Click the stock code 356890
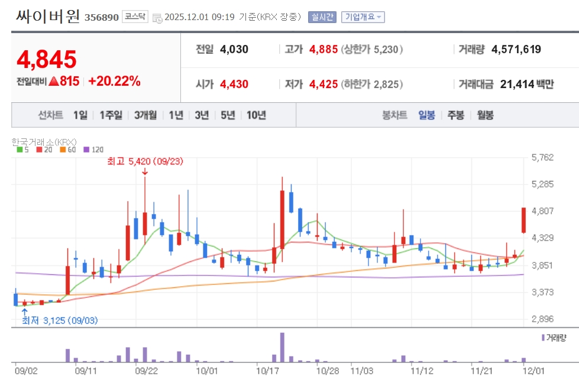 click(x=102, y=18)
